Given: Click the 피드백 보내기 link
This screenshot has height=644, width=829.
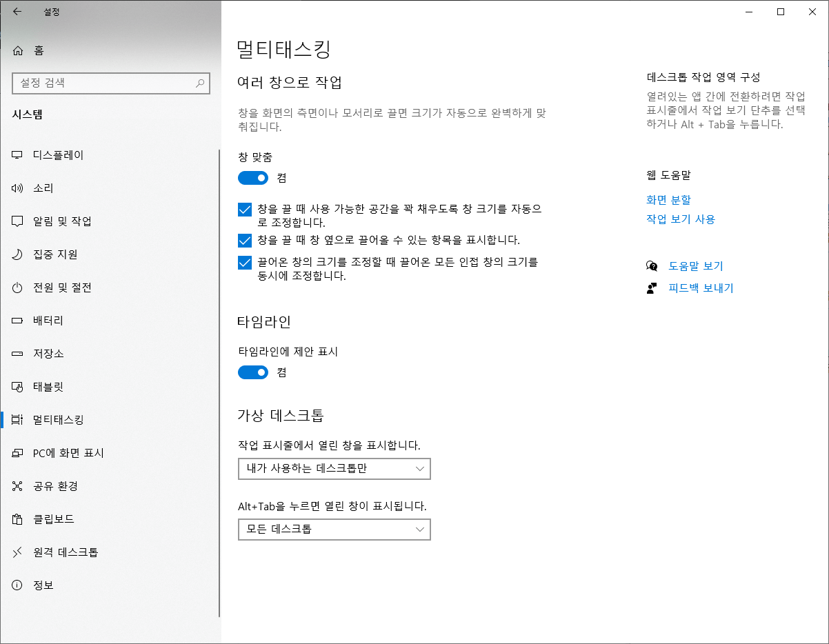Looking at the screenshot, I should click(x=701, y=288).
